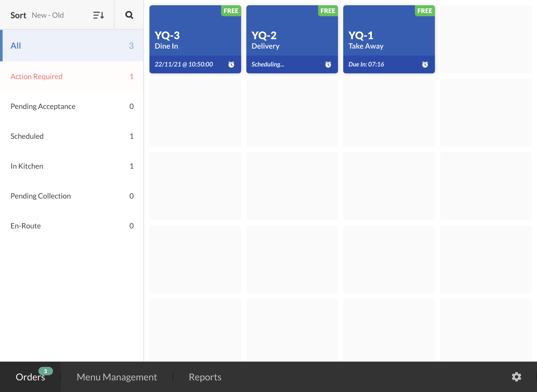Click the alarm clock on YQ-1 card
The image size is (537, 392).
(x=425, y=64)
